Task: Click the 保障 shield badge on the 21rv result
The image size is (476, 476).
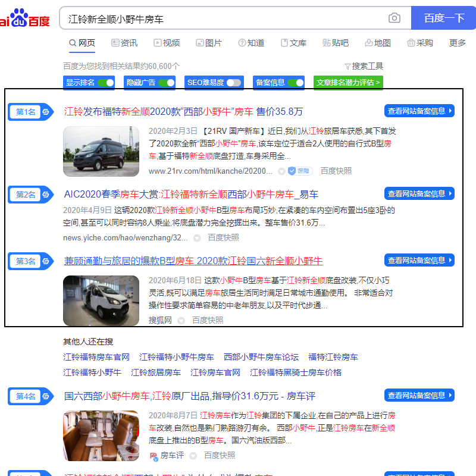Action: (300, 171)
